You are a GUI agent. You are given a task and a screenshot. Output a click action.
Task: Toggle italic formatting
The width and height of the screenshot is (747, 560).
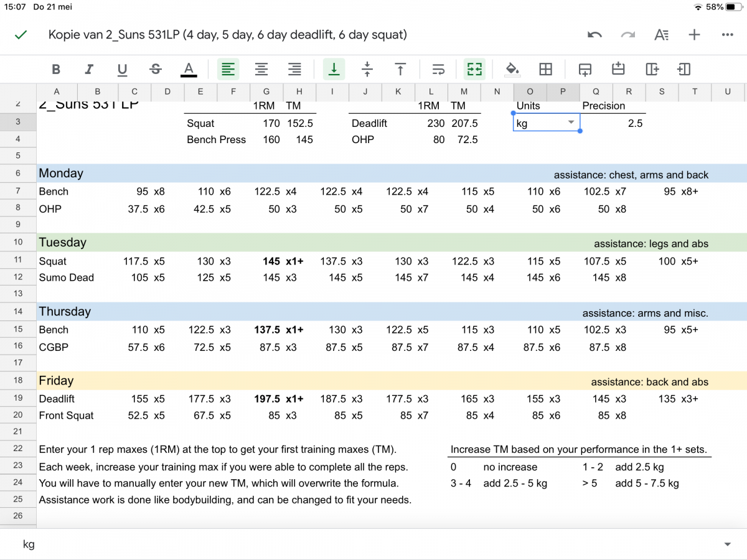tap(89, 69)
